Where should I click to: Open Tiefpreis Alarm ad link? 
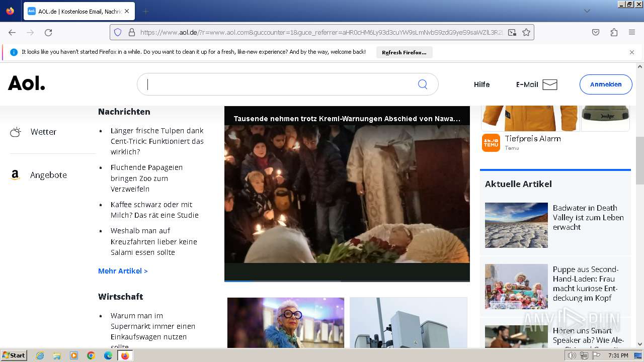(533, 139)
